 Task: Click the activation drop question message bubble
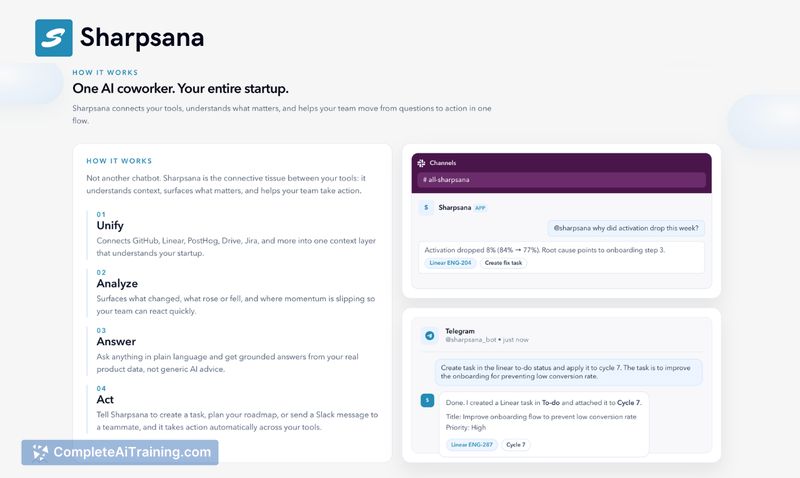pyautogui.click(x=625, y=227)
